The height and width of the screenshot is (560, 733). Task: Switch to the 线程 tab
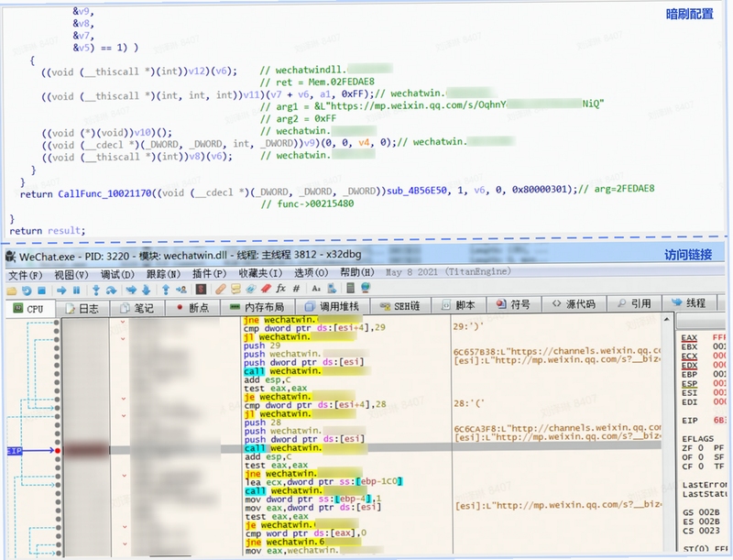[x=689, y=304]
